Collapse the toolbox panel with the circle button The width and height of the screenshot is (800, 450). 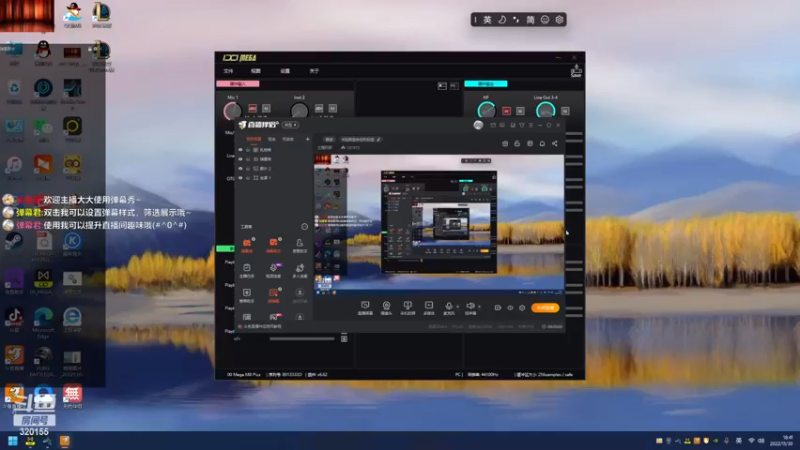305,227
